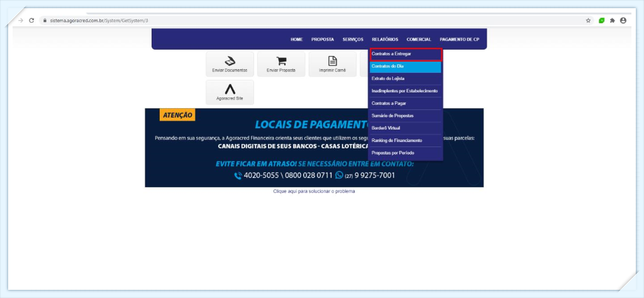This screenshot has width=644, height=298.
Task: Open Sumário de Propostas
Action: (x=406, y=116)
